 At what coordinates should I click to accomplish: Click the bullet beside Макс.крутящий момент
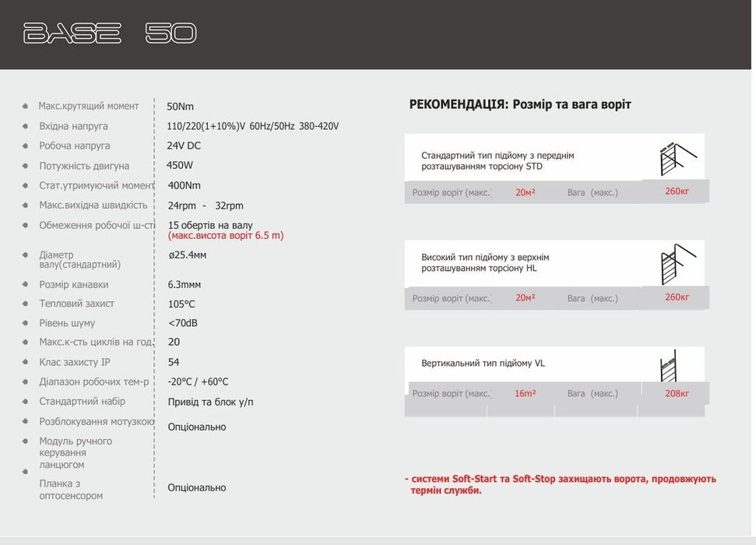click(25, 106)
